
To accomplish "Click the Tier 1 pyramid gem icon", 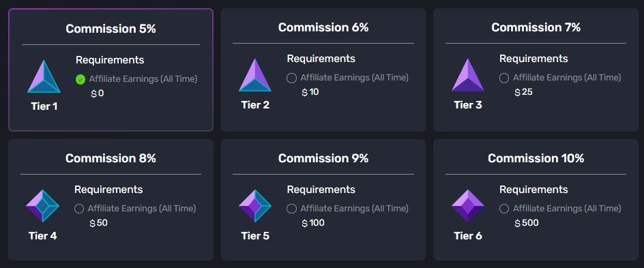I will coord(44,76).
